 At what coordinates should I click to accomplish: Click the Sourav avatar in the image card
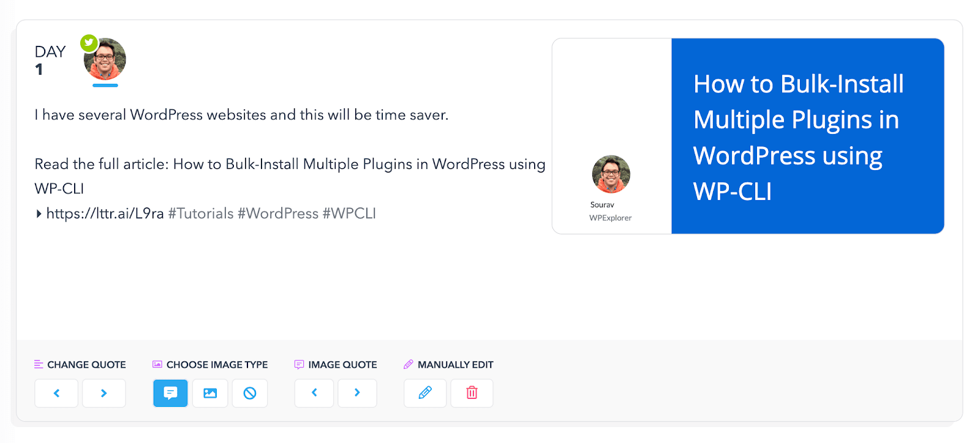(x=611, y=174)
